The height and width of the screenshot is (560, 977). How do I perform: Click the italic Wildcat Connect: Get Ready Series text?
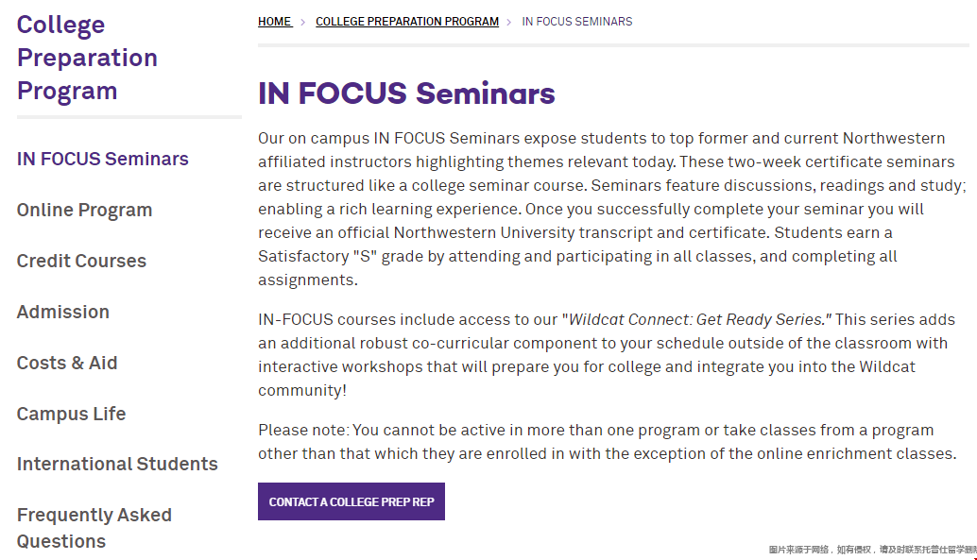pyautogui.click(x=700, y=319)
